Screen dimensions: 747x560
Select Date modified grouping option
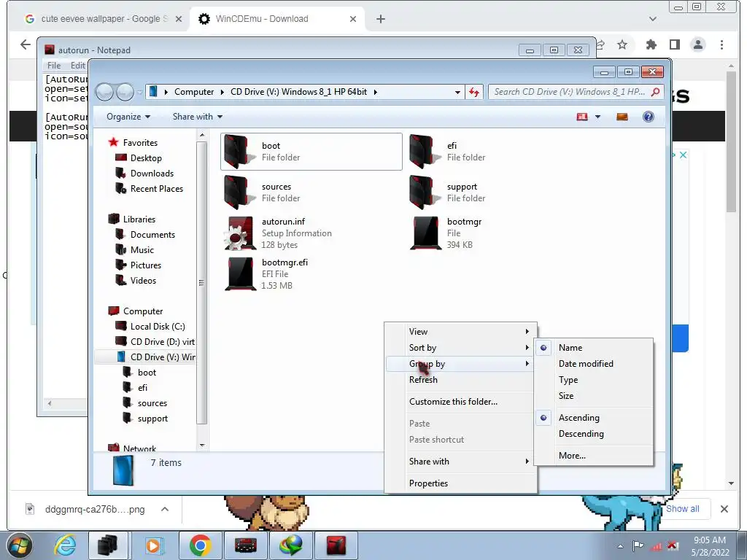[594, 364]
